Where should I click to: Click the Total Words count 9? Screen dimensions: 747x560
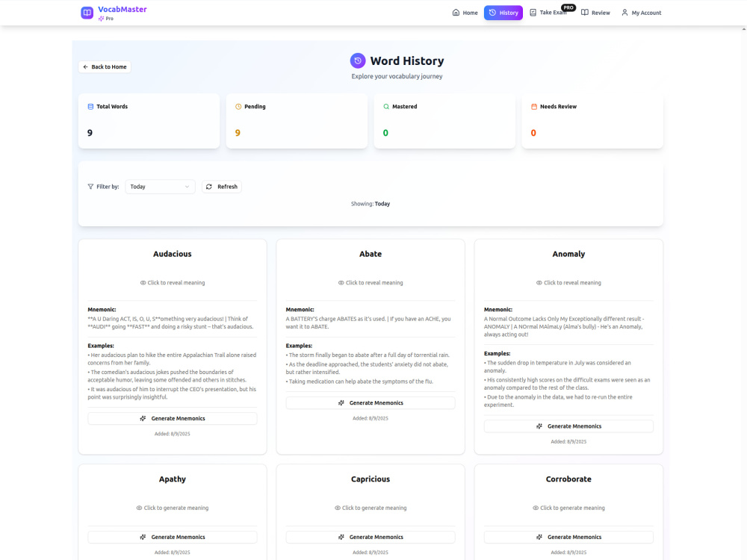coord(90,133)
